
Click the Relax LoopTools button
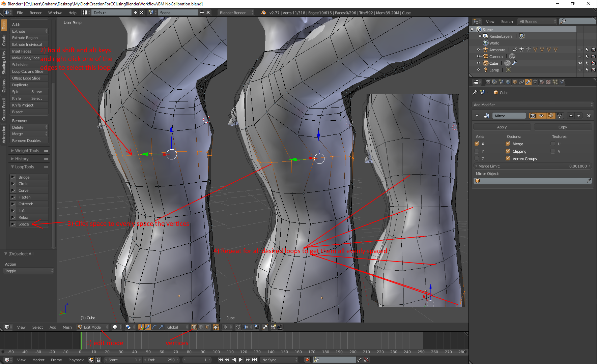point(29,217)
